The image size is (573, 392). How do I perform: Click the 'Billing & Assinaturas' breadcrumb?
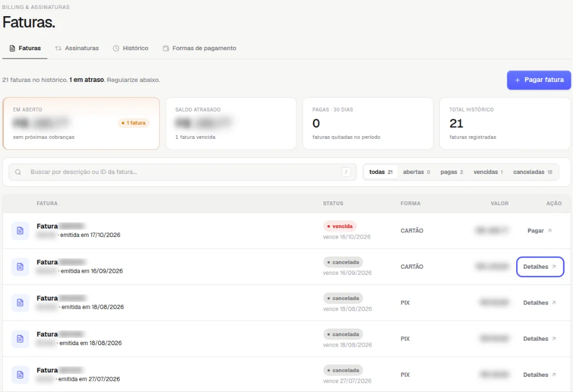coord(36,7)
